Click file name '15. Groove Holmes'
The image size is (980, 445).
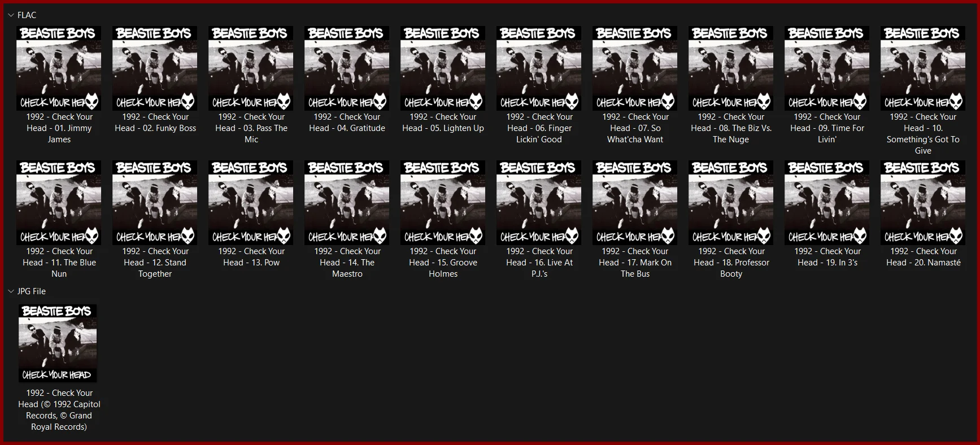tap(443, 263)
